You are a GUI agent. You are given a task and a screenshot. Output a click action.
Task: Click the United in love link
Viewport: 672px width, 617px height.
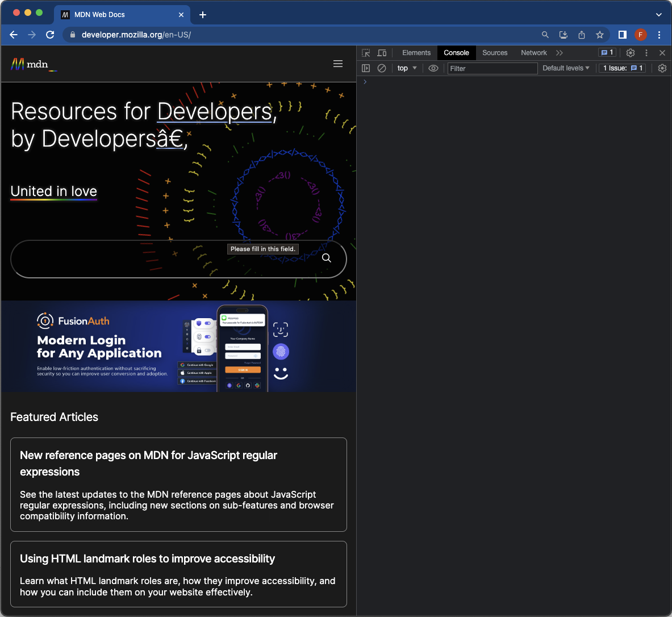click(x=53, y=191)
